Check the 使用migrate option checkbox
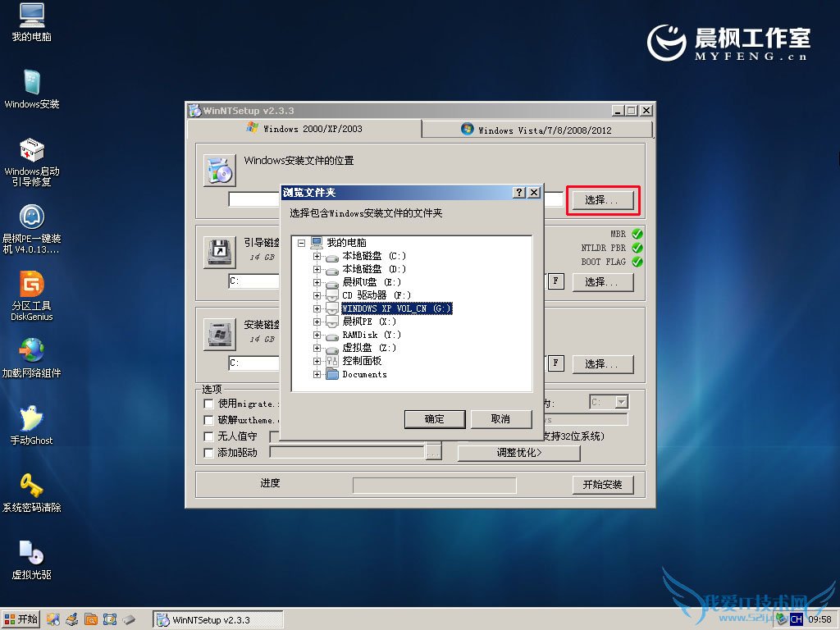This screenshot has height=630, width=840. click(209, 404)
